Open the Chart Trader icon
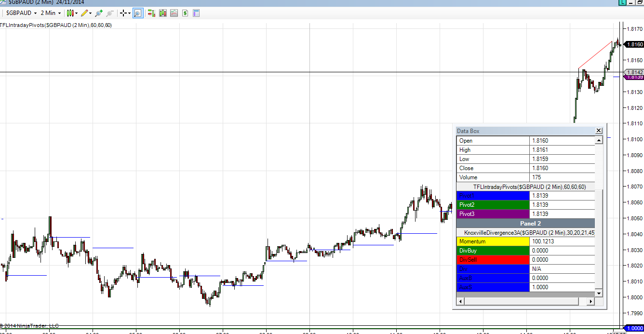Image resolution: width=644 pixels, height=334 pixels. (x=151, y=13)
